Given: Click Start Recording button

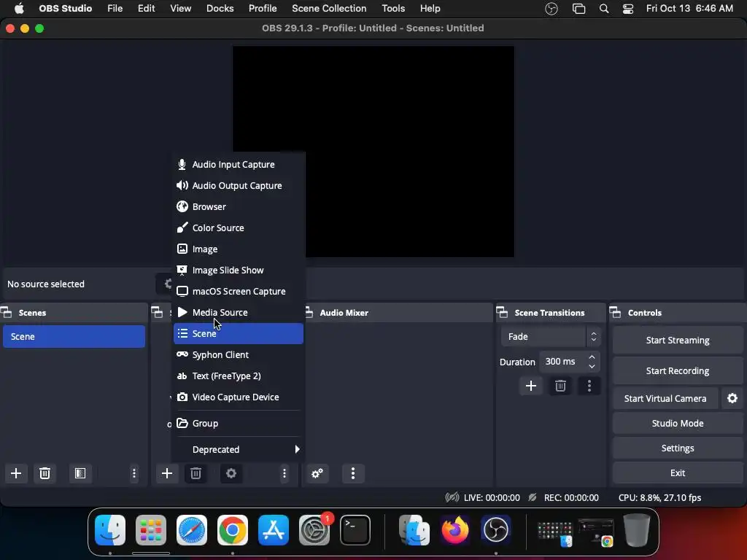Looking at the screenshot, I should (678, 370).
